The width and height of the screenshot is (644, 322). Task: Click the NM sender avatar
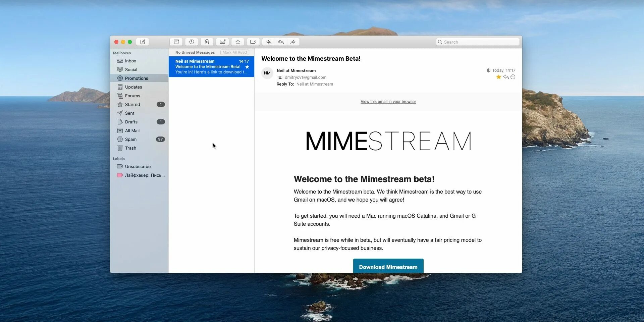(267, 73)
